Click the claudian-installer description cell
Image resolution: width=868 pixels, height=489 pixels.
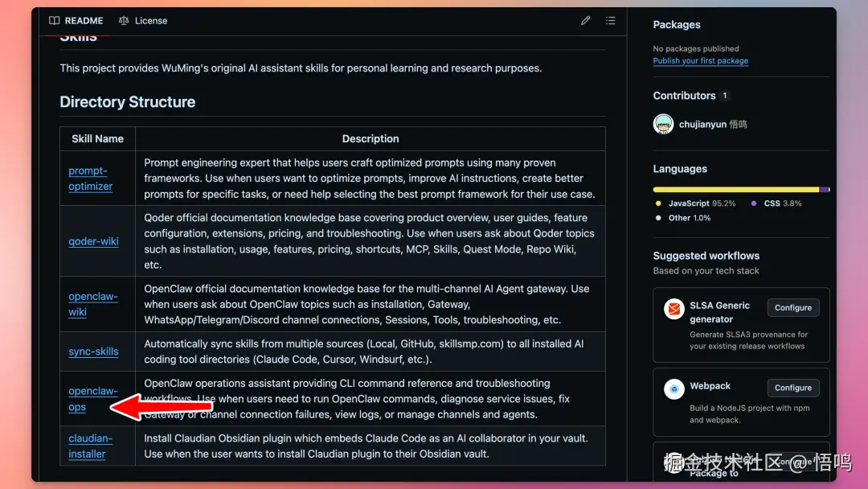click(371, 446)
